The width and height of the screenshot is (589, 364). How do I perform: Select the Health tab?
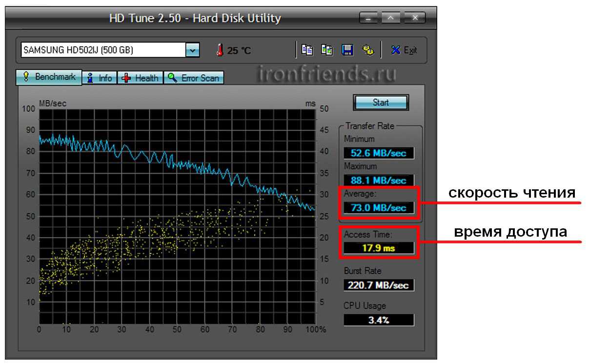pyautogui.click(x=141, y=78)
